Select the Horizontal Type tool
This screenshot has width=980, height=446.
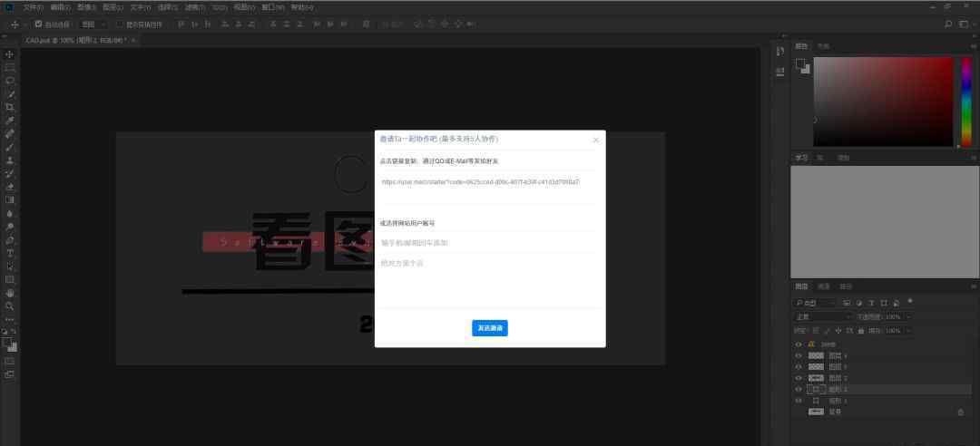point(10,254)
